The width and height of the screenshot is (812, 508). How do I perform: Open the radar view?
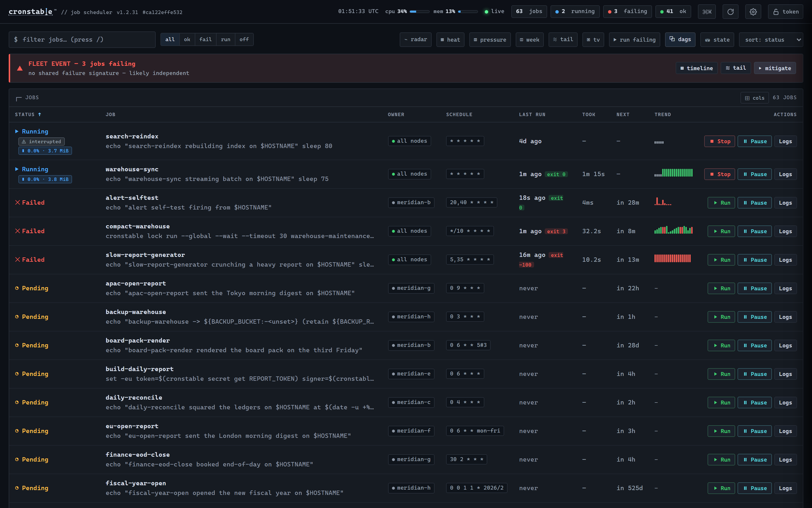pyautogui.click(x=415, y=40)
